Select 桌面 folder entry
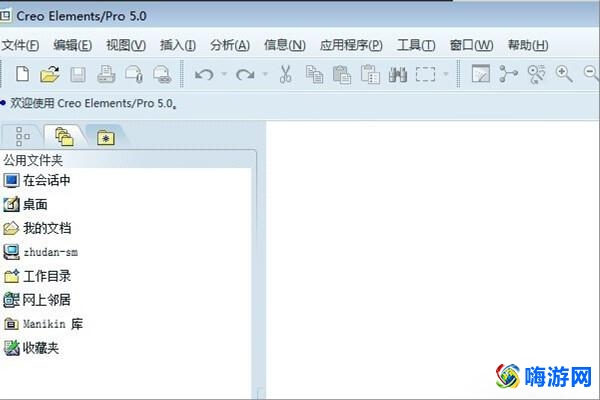The image size is (600, 400). (25, 204)
